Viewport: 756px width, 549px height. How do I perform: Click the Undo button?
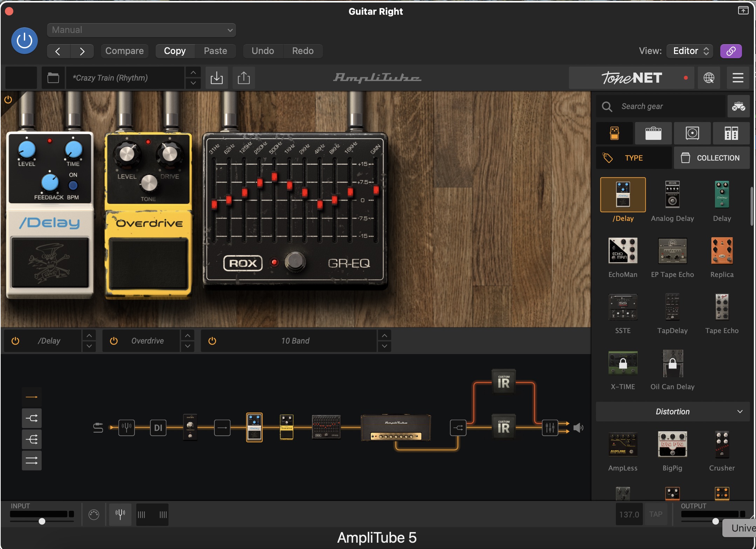click(x=263, y=51)
